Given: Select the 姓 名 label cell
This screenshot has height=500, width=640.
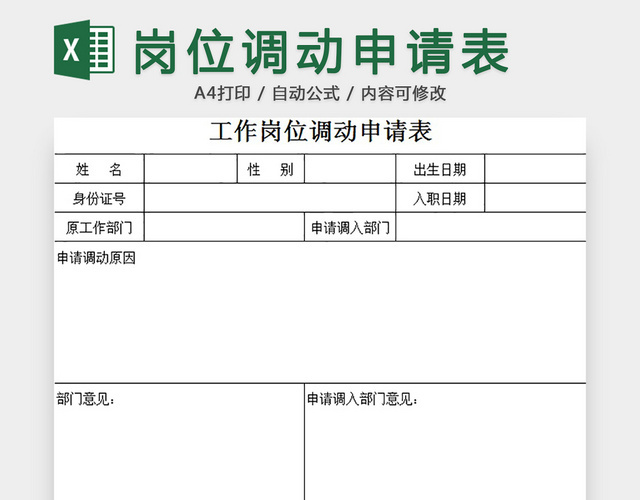Looking at the screenshot, I should tap(99, 169).
